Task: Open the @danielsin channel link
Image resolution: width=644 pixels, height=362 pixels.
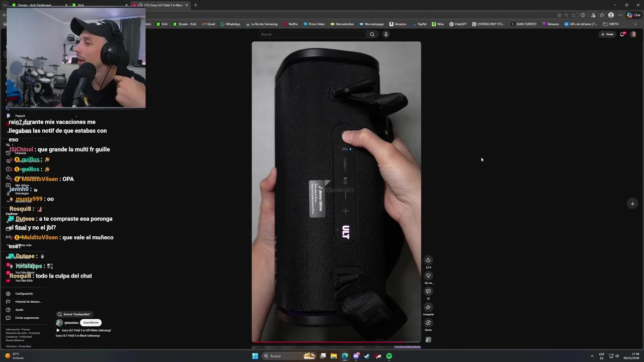Action: [x=71, y=322]
